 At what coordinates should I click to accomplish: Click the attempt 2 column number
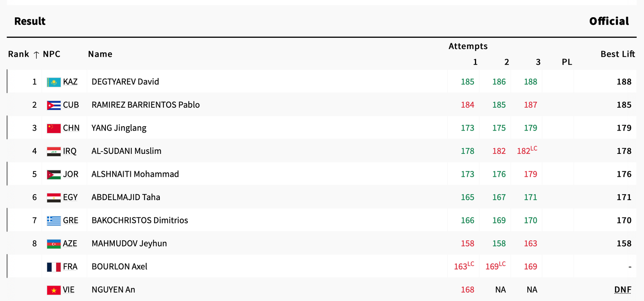(x=507, y=62)
